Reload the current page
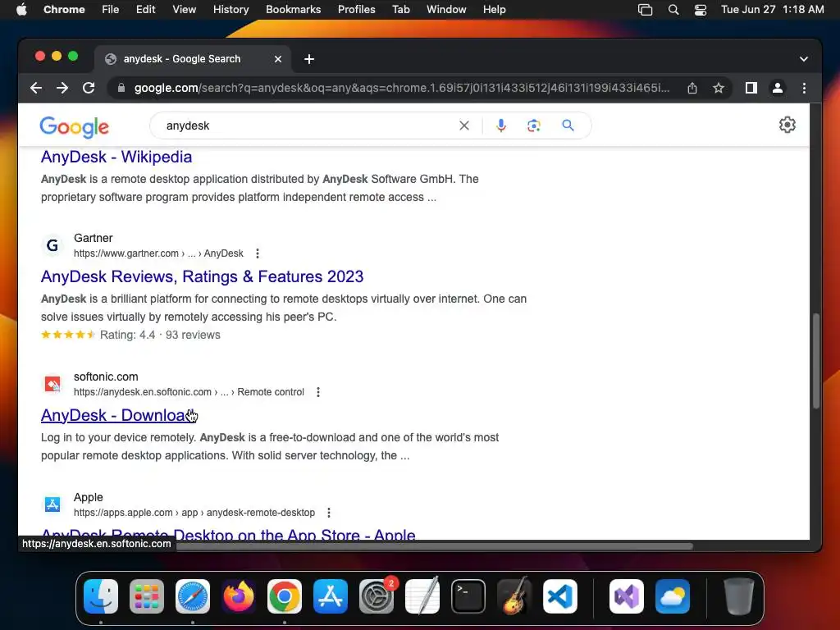 point(89,88)
